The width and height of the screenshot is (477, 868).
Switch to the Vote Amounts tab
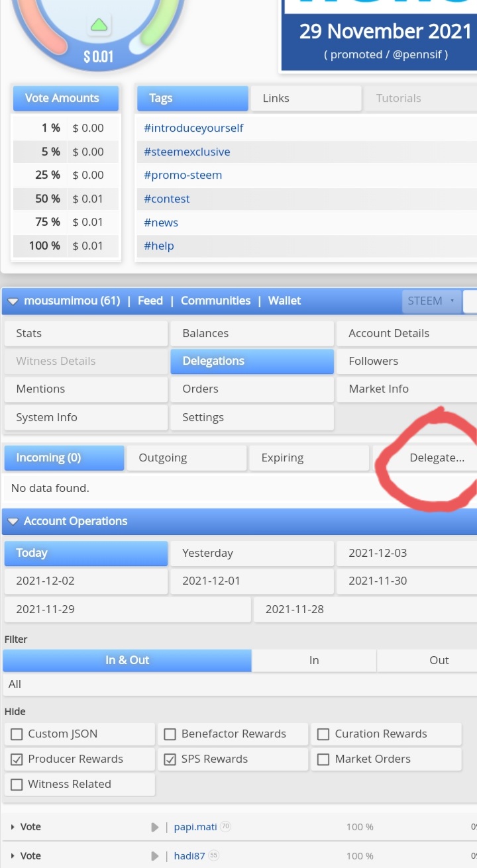coord(66,98)
